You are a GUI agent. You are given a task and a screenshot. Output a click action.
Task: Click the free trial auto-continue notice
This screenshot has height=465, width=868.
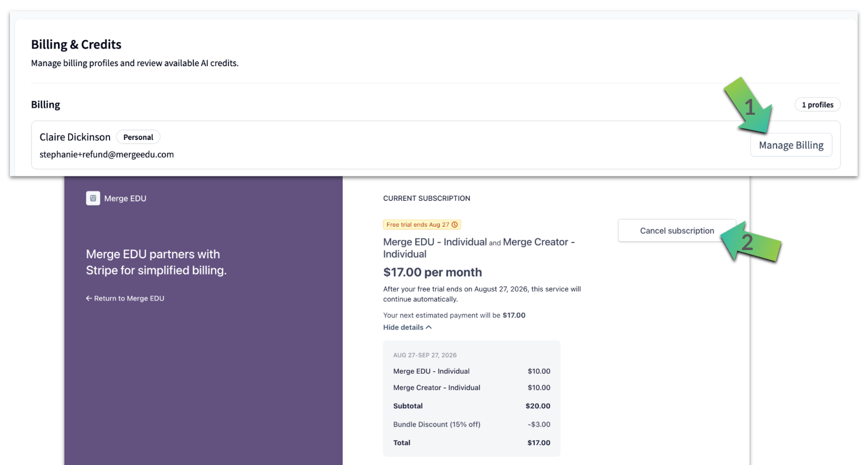[482, 294]
